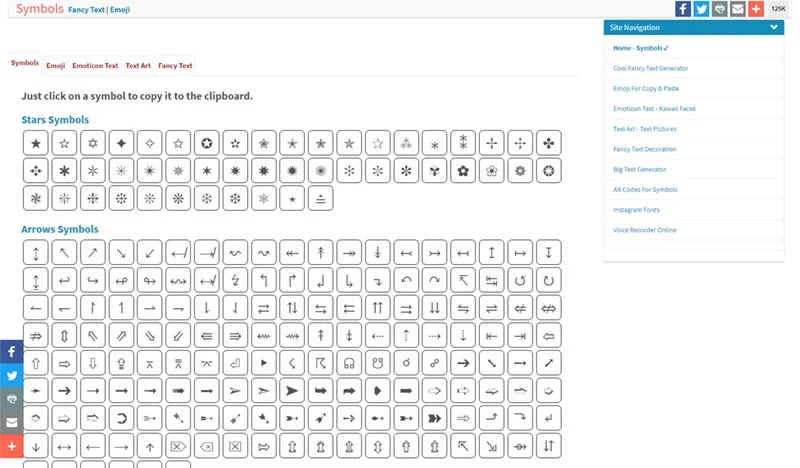Switch to the Text Art tab
The height and width of the screenshot is (468, 800).
(138, 65)
